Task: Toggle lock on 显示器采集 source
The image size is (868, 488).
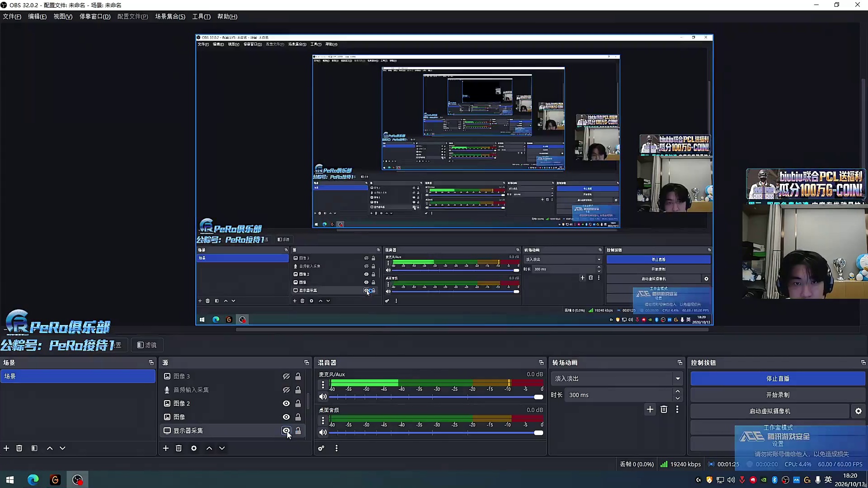Action: click(298, 431)
